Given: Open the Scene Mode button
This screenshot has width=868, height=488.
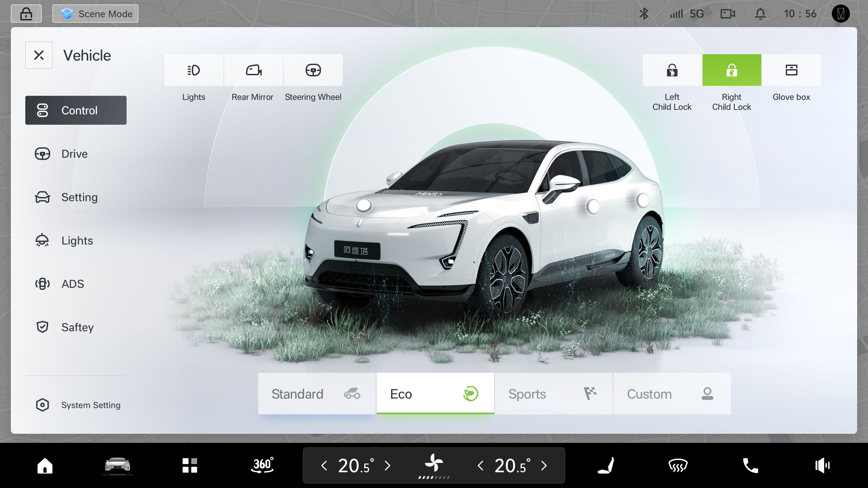Looking at the screenshot, I should [95, 14].
